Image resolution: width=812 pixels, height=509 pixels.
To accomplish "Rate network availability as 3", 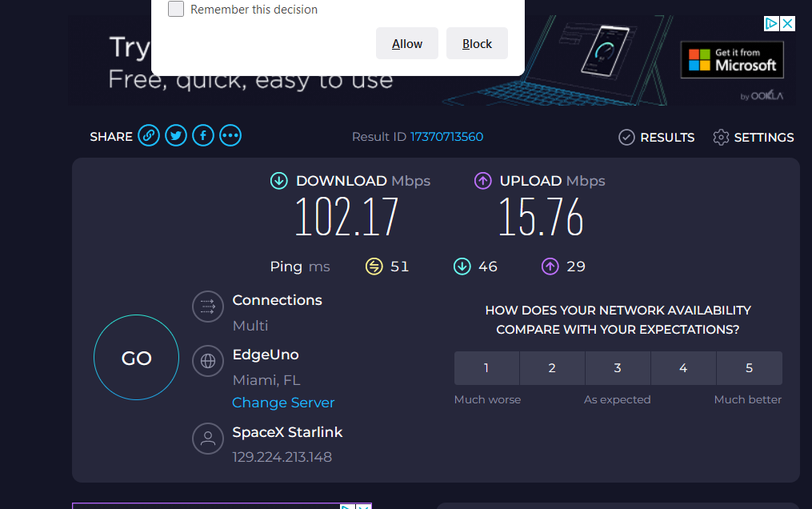I will [x=618, y=368].
